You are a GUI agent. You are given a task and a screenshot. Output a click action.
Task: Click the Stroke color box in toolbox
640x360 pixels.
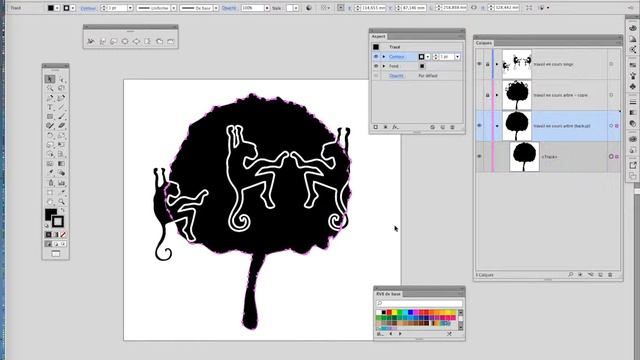(x=58, y=221)
